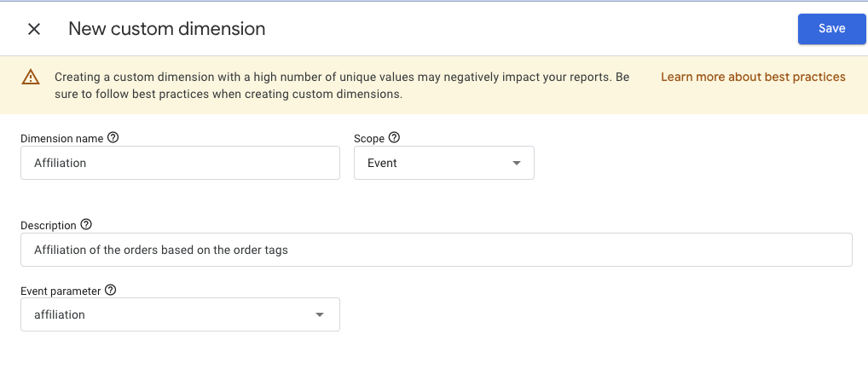Open help icon beside Dimension name

(x=113, y=137)
